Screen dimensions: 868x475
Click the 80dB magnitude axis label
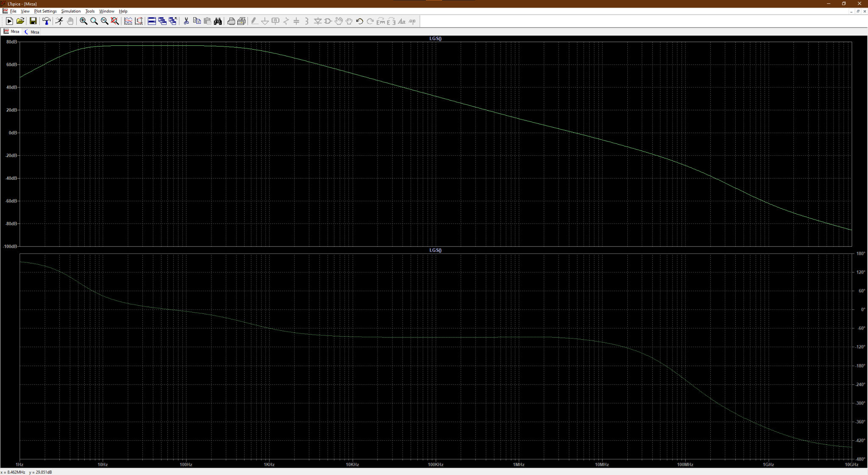click(12, 42)
